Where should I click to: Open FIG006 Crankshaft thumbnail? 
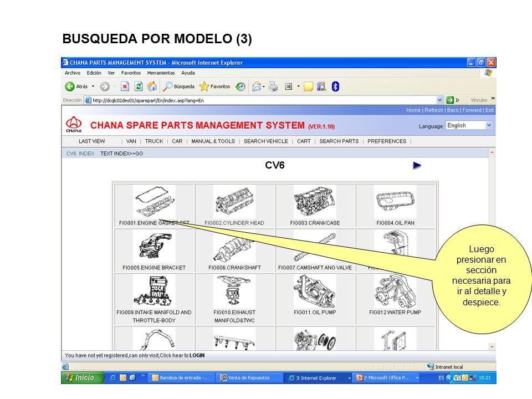coord(234,247)
